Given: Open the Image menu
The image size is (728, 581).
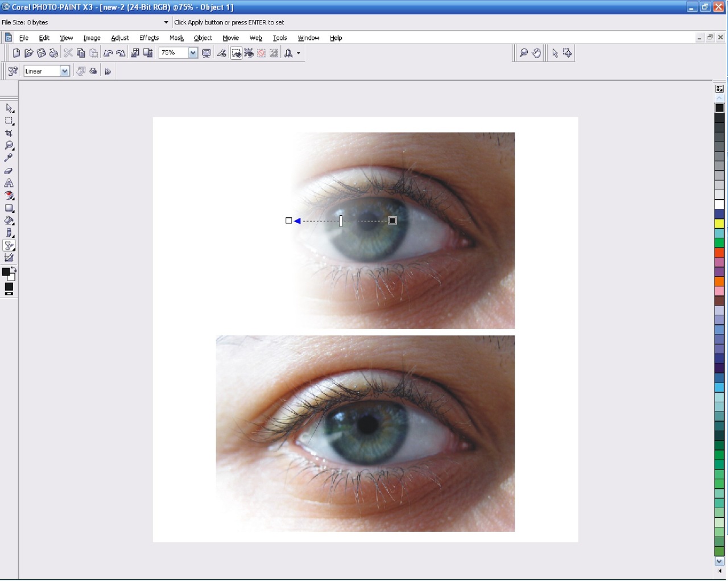Looking at the screenshot, I should 92,38.
